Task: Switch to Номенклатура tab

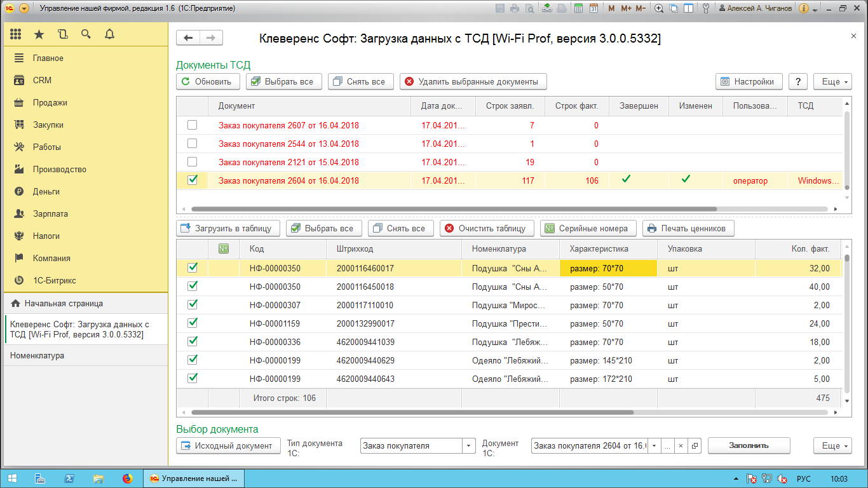Action: pyautogui.click(x=86, y=356)
